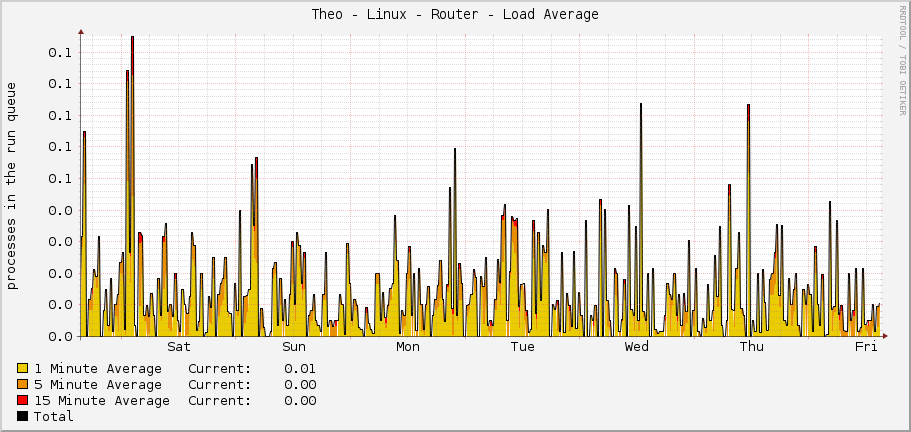Click the 'Fri' x-axis label
This screenshot has height=432, width=911.
pyautogui.click(x=866, y=347)
